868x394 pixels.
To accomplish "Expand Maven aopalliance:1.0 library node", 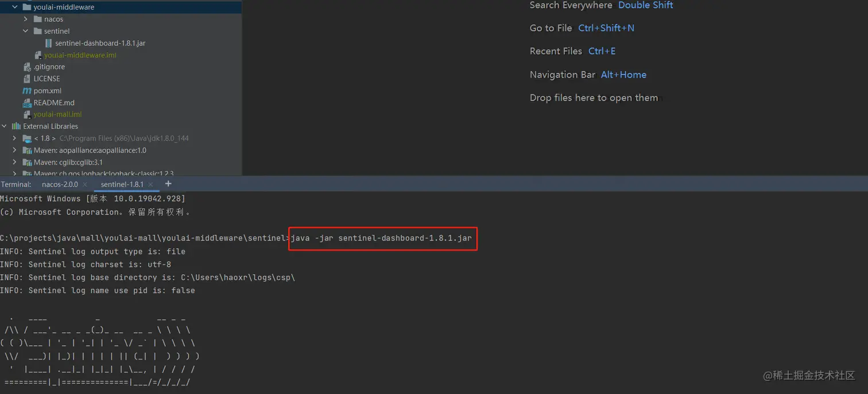I will 15,150.
